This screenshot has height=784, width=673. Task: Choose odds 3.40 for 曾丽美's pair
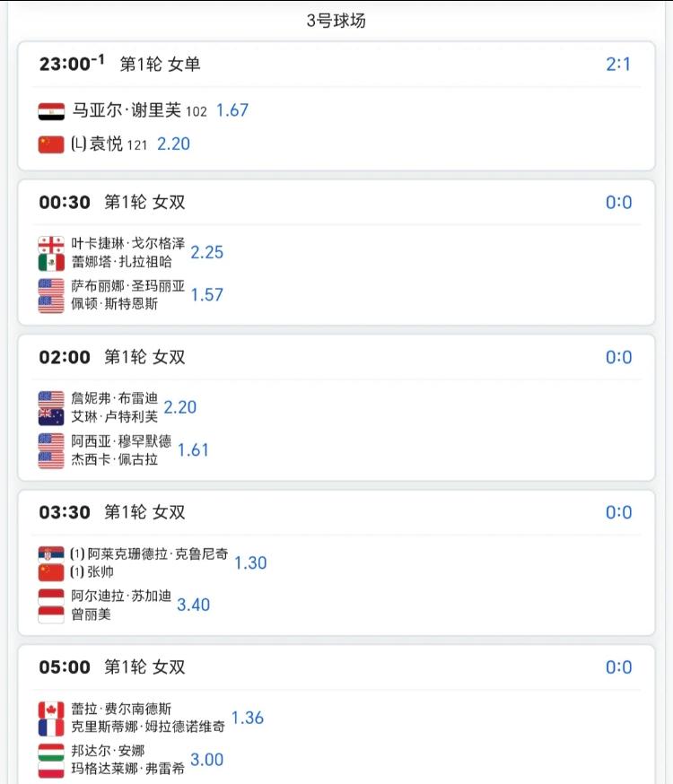(193, 605)
